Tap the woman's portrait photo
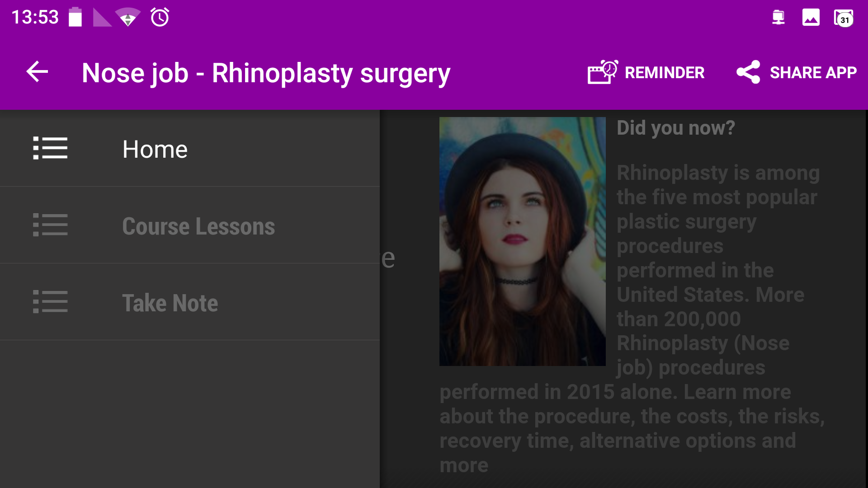Screen dimensions: 868x488 [x=522, y=241]
